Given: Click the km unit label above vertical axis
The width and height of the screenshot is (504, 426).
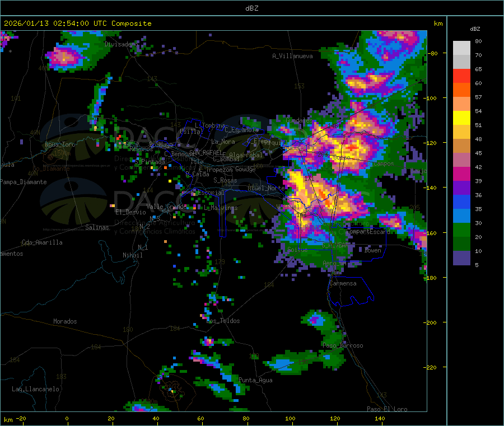Looking at the screenshot, I should pos(438,24).
